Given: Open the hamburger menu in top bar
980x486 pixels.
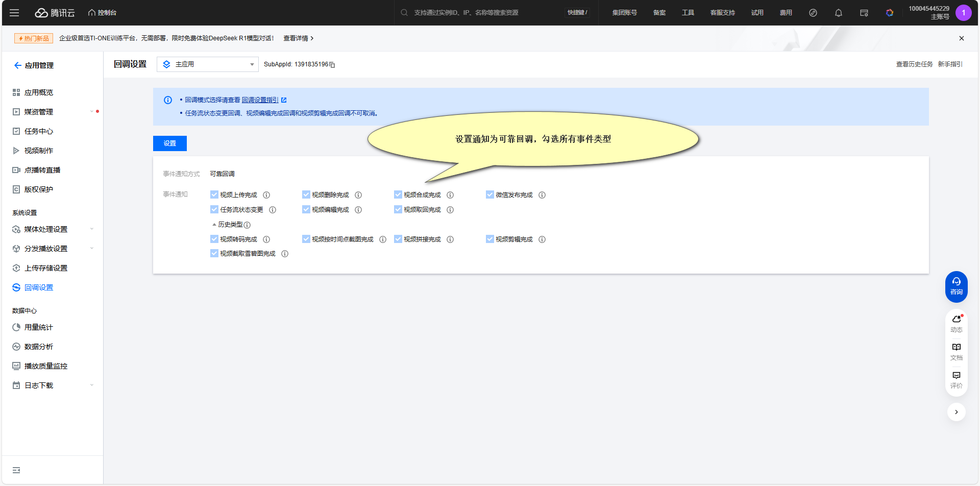Looking at the screenshot, I should [14, 13].
